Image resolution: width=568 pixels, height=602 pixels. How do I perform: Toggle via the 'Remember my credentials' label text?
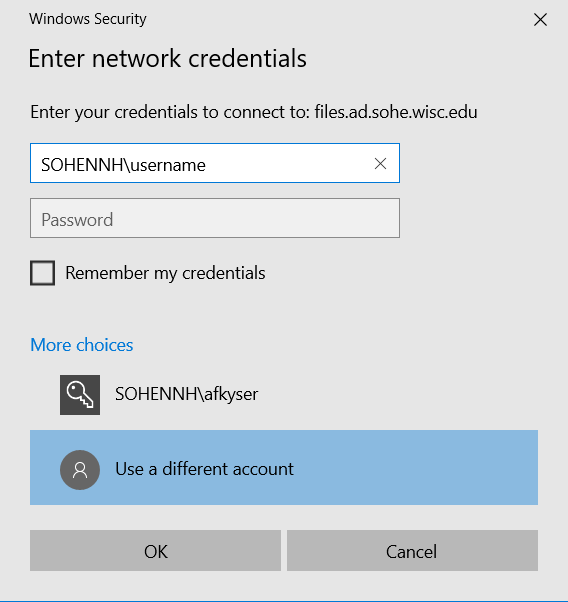(165, 273)
